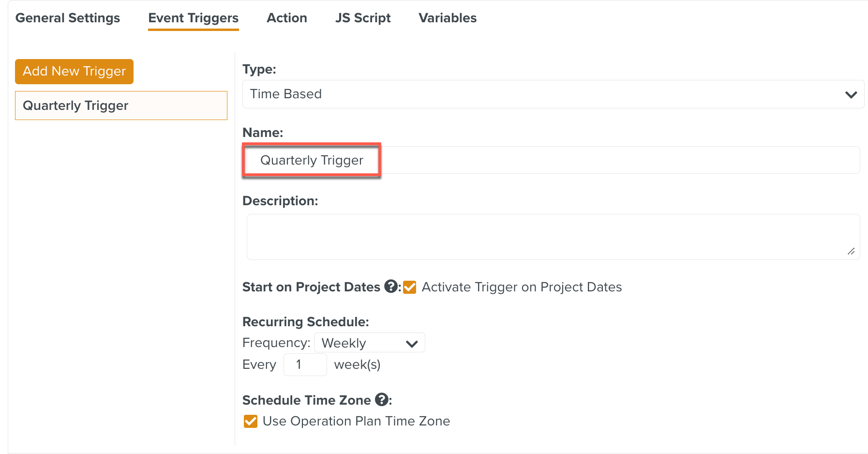Click the Name input field
Image resolution: width=868 pixels, height=454 pixels.
pyautogui.click(x=552, y=160)
